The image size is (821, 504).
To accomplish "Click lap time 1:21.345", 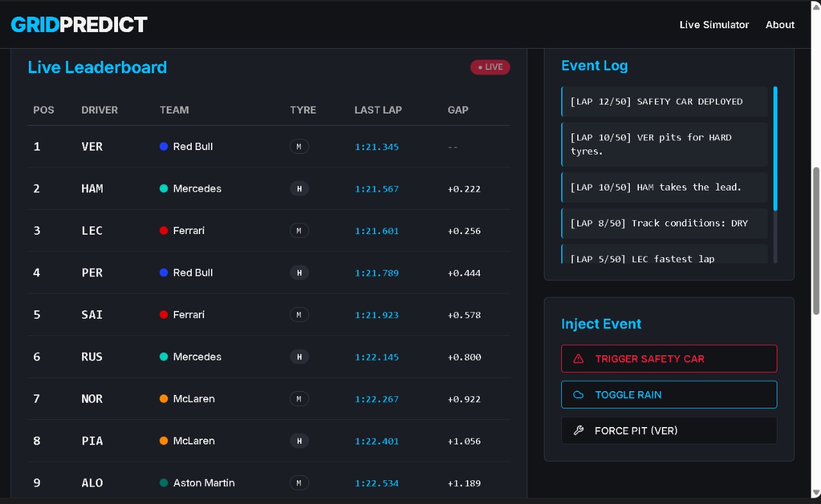I will pos(377,147).
